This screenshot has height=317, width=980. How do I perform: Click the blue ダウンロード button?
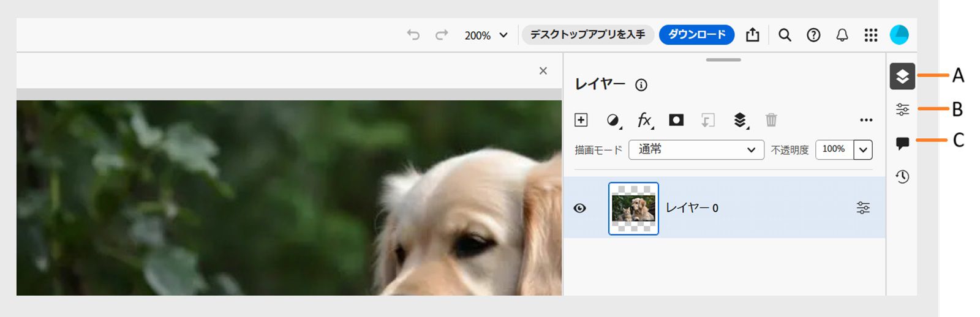coord(696,35)
